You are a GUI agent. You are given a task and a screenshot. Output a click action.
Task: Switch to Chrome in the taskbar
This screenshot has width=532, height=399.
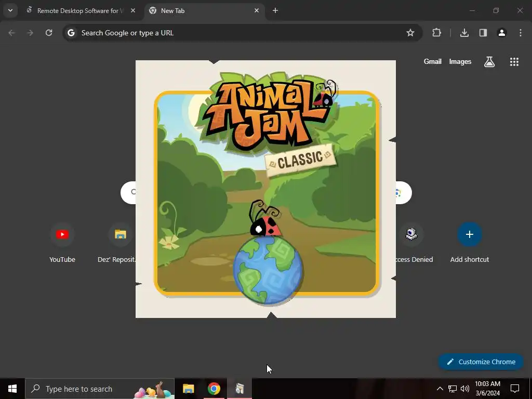[x=214, y=389]
